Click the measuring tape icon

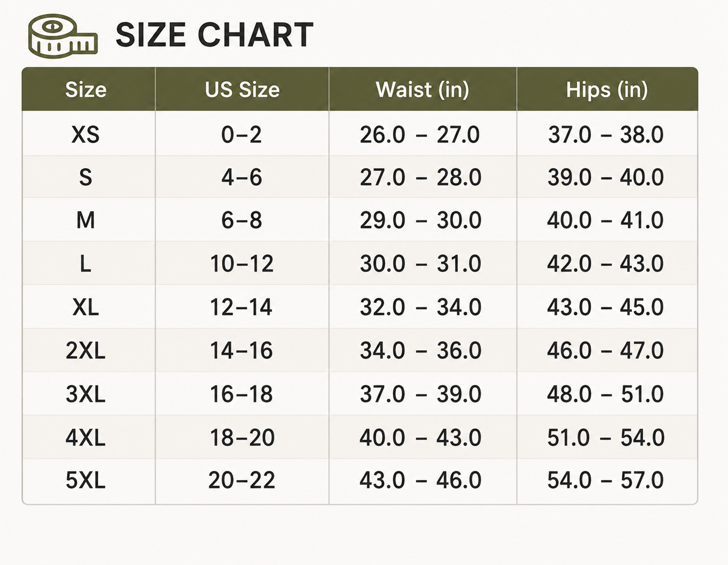pos(63,36)
